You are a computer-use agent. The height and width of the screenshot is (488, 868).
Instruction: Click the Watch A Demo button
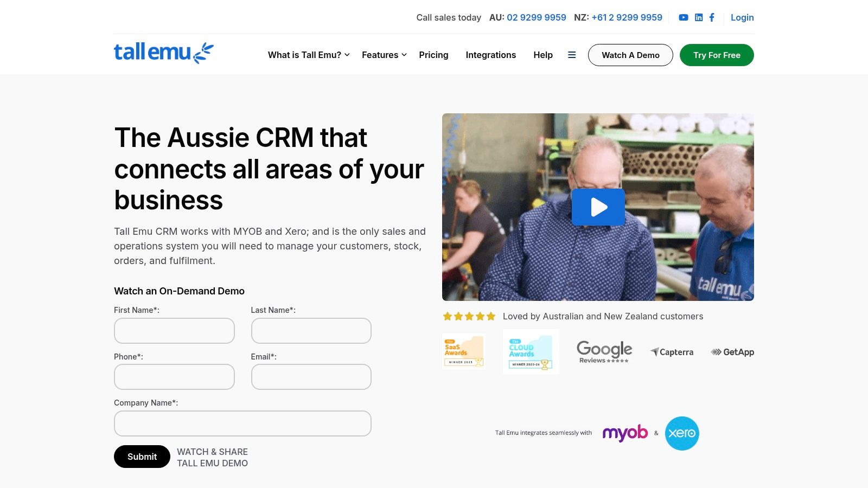pyautogui.click(x=630, y=55)
